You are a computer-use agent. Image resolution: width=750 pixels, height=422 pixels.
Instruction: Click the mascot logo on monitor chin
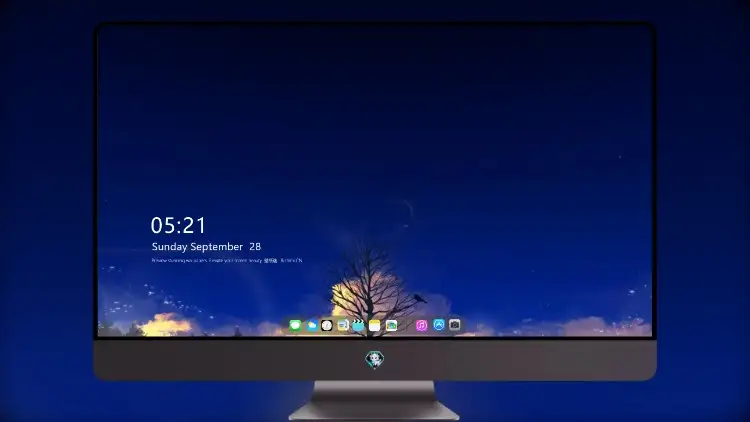click(375, 359)
